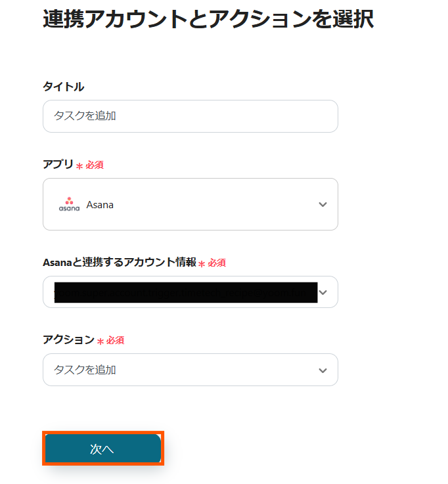This screenshot has width=448, height=484.
Task: Expand the アクション dropdown chevron
Action: [323, 370]
